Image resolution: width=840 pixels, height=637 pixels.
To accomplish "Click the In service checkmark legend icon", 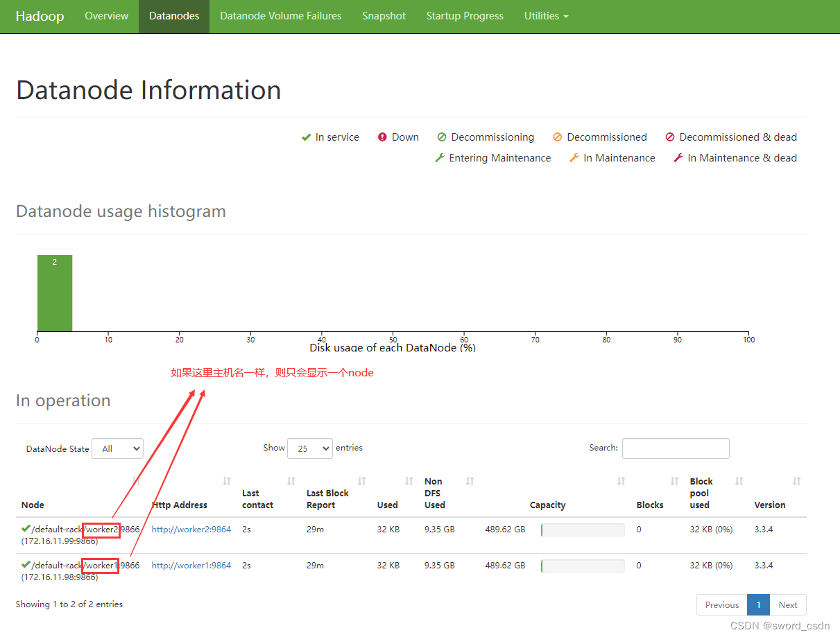I will click(x=306, y=137).
